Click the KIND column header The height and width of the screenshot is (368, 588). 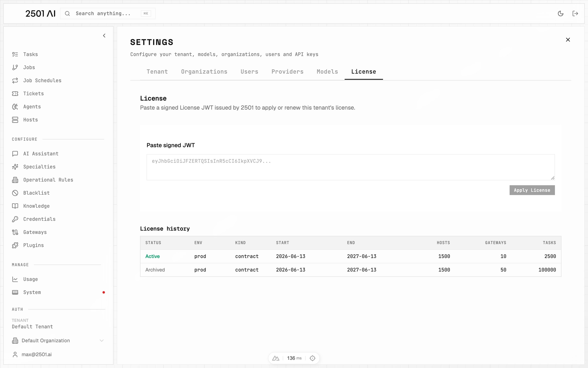pos(240,243)
